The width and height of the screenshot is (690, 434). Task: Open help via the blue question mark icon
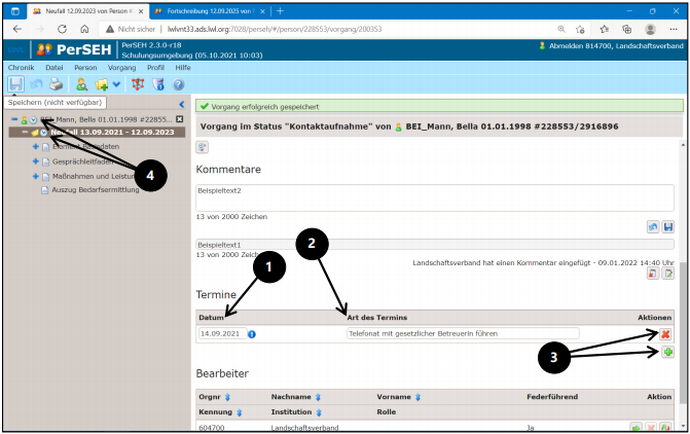pyautogui.click(x=178, y=84)
